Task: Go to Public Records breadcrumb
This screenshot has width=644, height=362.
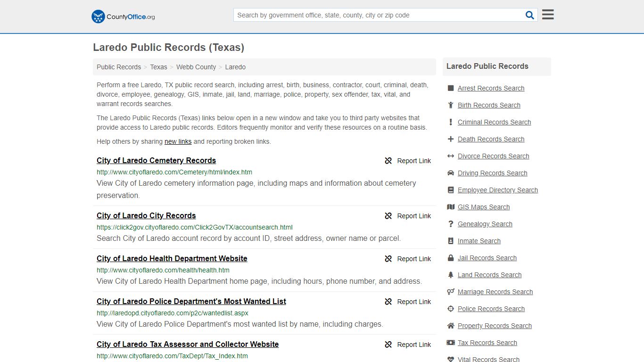Action: click(119, 67)
